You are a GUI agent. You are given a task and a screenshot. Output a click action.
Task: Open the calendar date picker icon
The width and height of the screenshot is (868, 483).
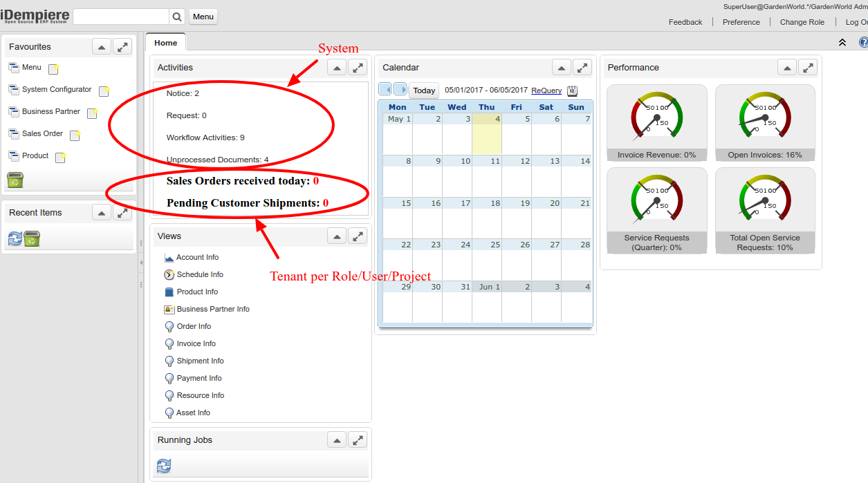(572, 91)
